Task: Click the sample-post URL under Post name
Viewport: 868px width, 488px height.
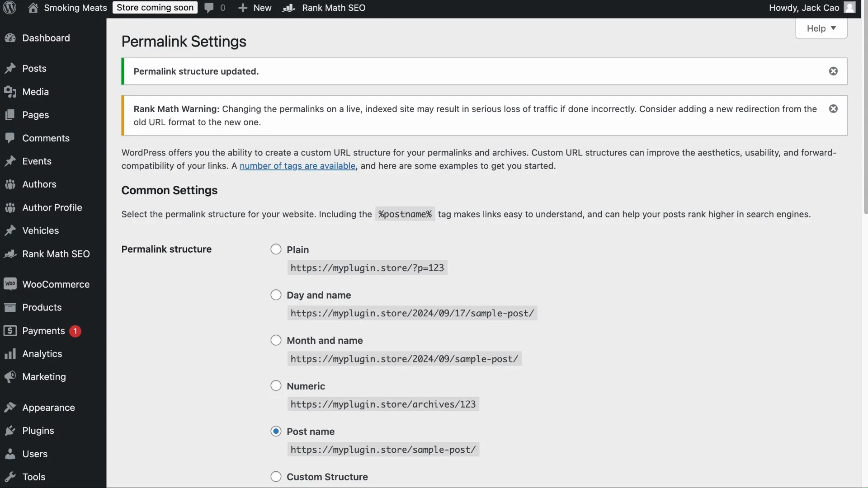Action: coord(383,450)
